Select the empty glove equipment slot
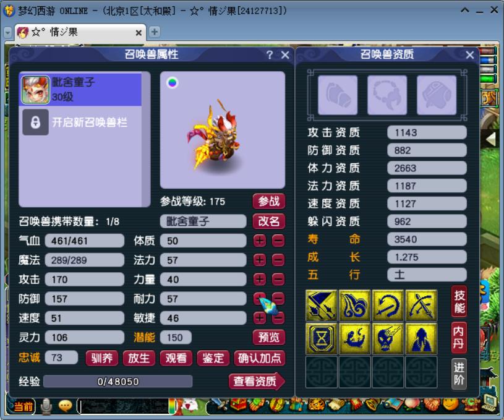 [x=338, y=95]
